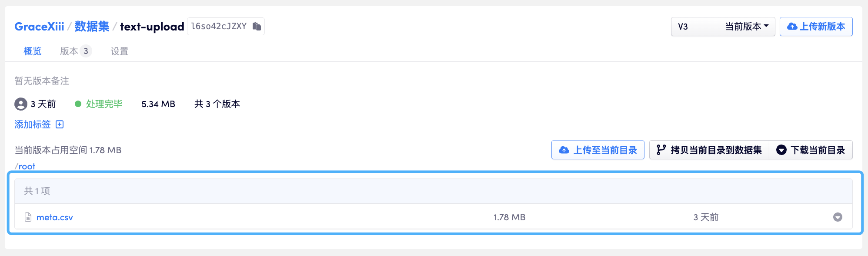This screenshot has width=868, height=256.
Task: Expand the meta.csv row actions arrow
Action: coord(838,217)
